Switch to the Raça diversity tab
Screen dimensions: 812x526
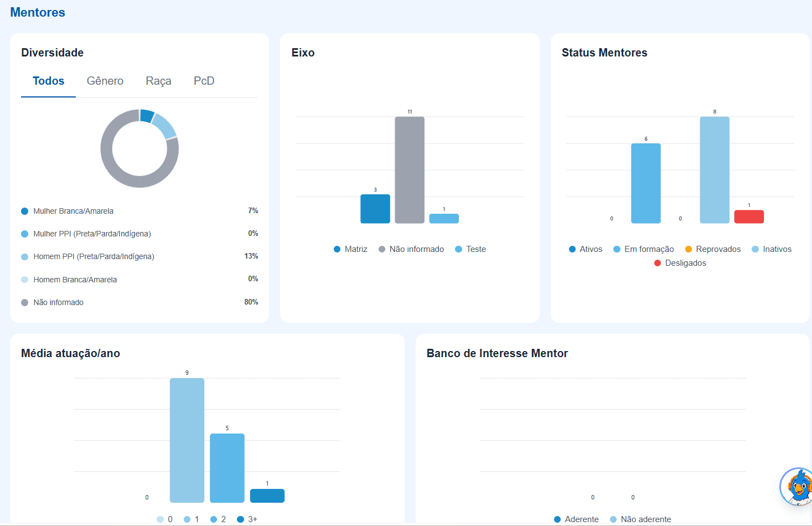(158, 81)
